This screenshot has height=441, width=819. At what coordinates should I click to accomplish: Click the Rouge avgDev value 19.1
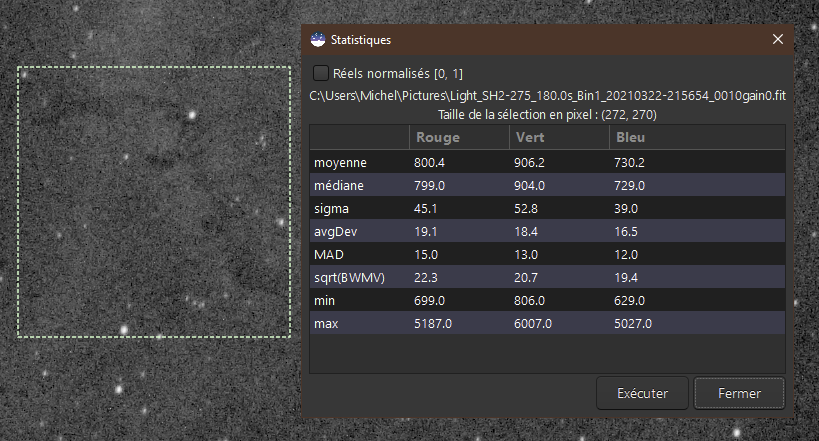[426, 231]
